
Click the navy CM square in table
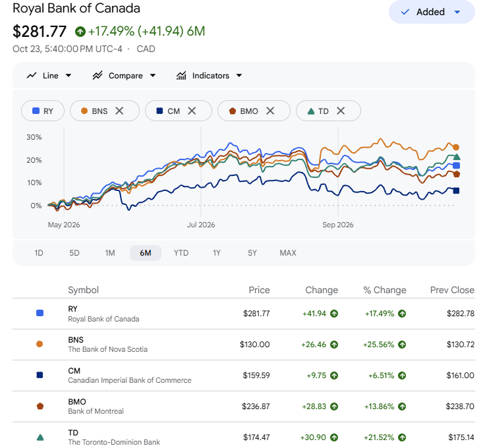click(40, 375)
